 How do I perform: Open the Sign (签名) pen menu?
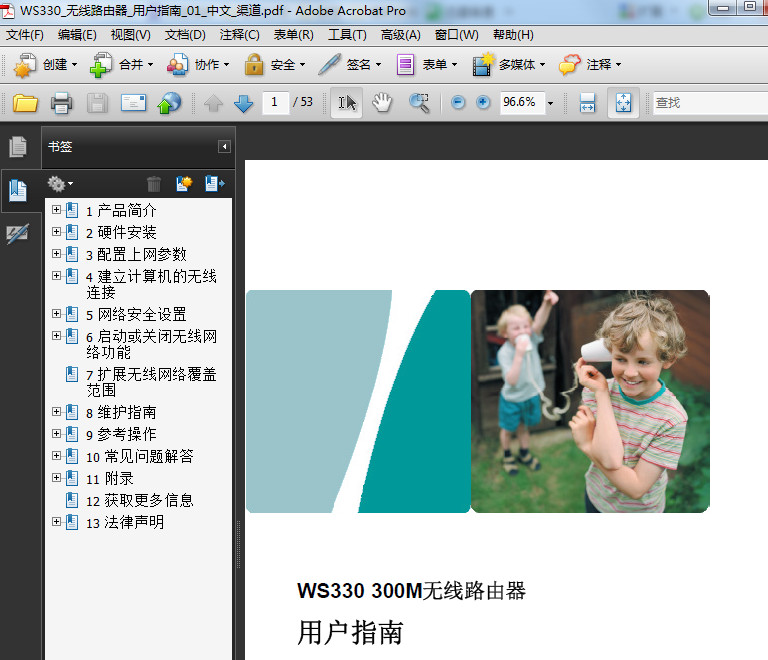[x=350, y=65]
